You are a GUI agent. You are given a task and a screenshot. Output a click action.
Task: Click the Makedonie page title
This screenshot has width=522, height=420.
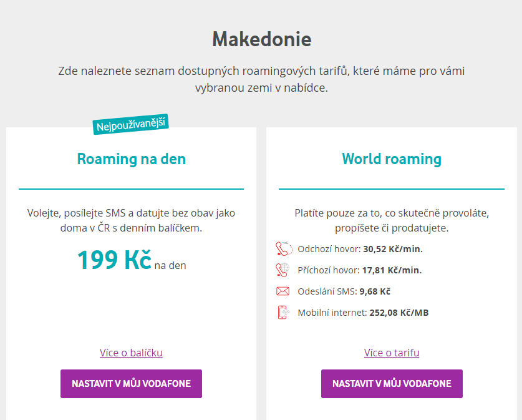pyautogui.click(x=262, y=39)
